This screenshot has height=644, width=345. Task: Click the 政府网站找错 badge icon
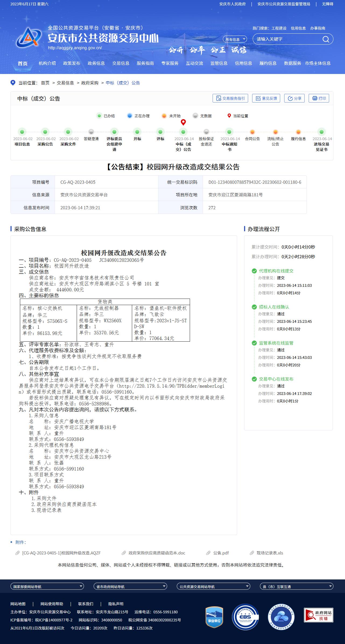318,615
